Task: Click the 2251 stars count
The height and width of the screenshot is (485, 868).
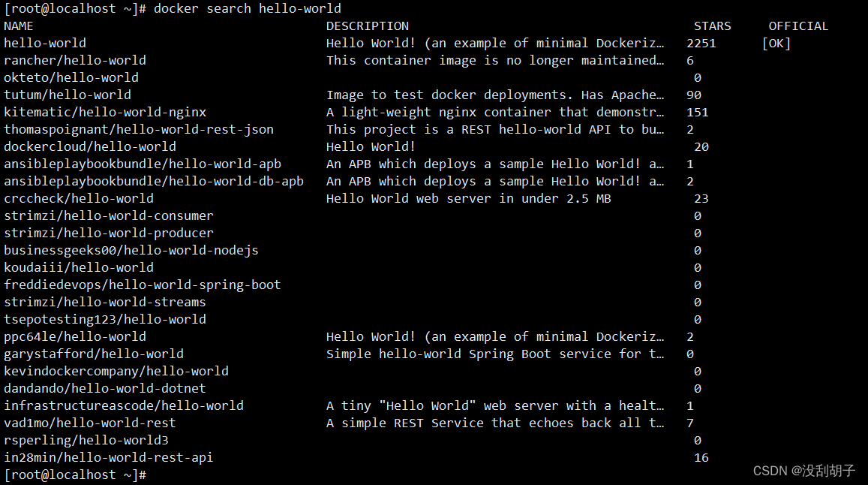Action: pyautogui.click(x=701, y=44)
